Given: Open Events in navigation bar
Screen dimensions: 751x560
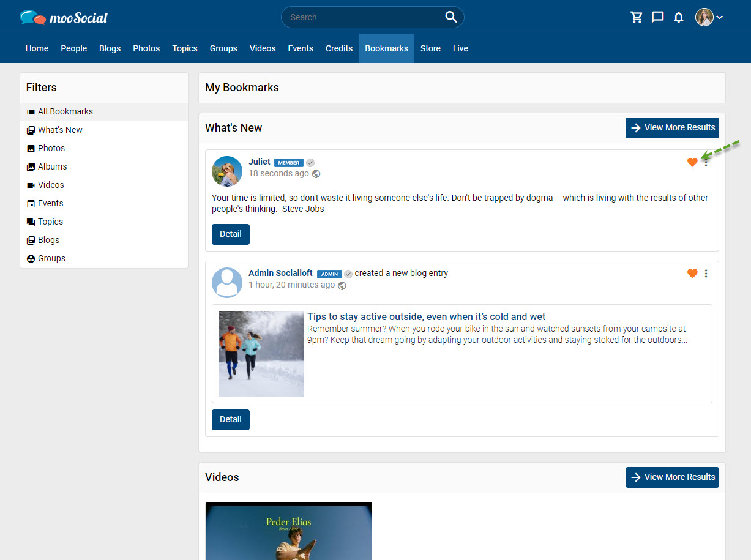Looking at the screenshot, I should click(301, 48).
